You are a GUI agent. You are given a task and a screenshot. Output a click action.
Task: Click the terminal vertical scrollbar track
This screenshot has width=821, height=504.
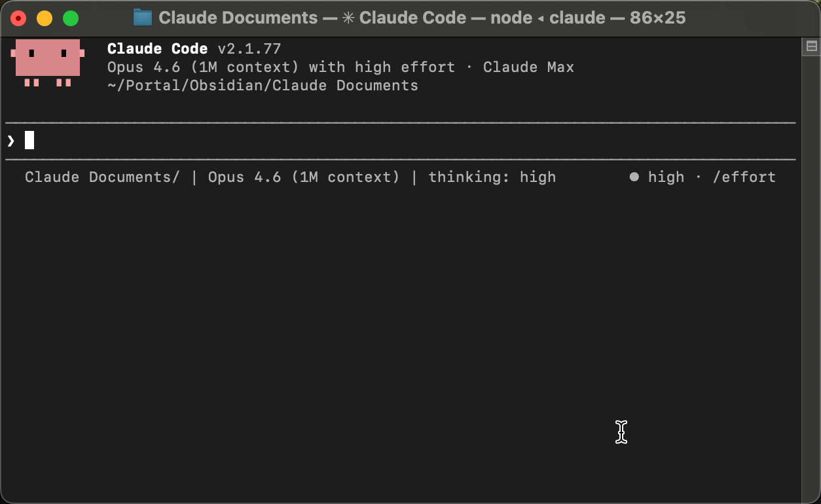coord(811,275)
